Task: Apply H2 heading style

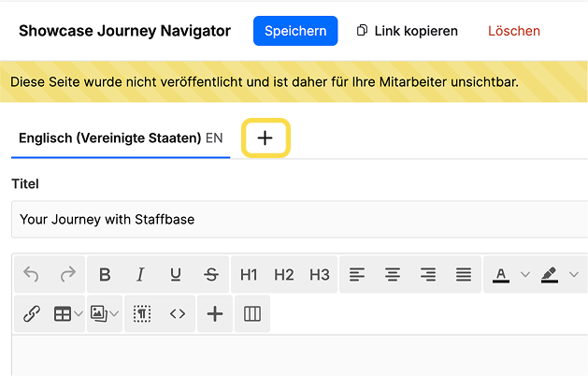Action: click(284, 275)
